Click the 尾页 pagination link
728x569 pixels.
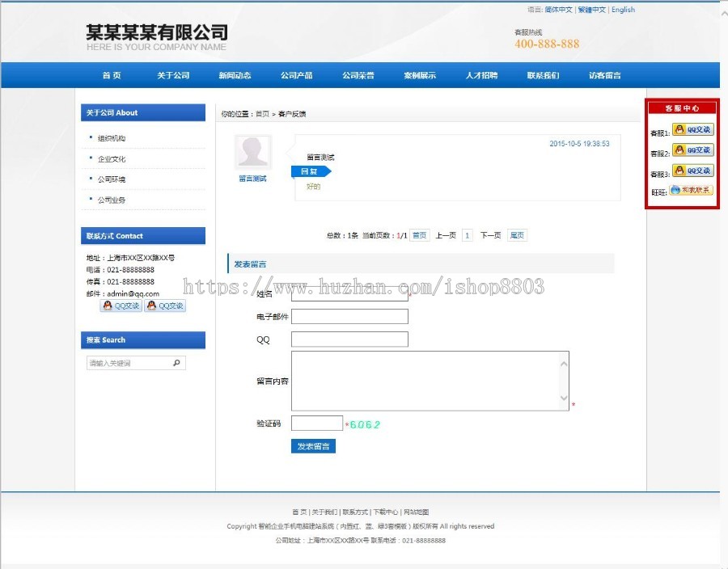pos(517,235)
